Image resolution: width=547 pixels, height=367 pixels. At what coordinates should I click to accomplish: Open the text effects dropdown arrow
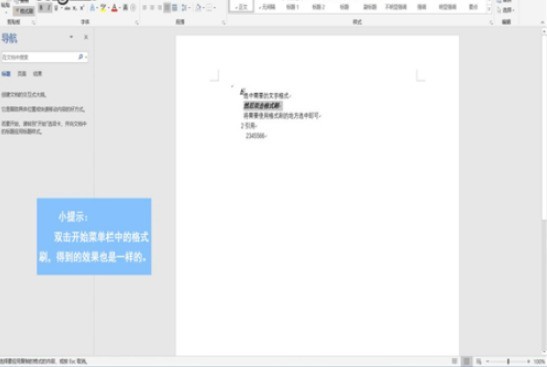tap(97, 8)
